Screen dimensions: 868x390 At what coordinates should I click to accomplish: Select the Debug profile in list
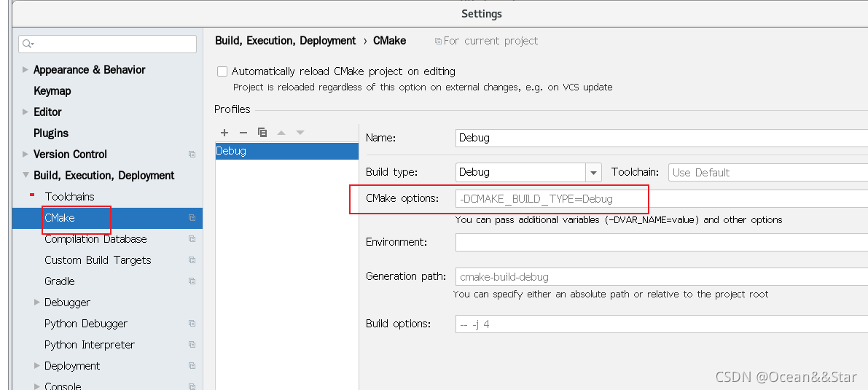click(x=286, y=151)
